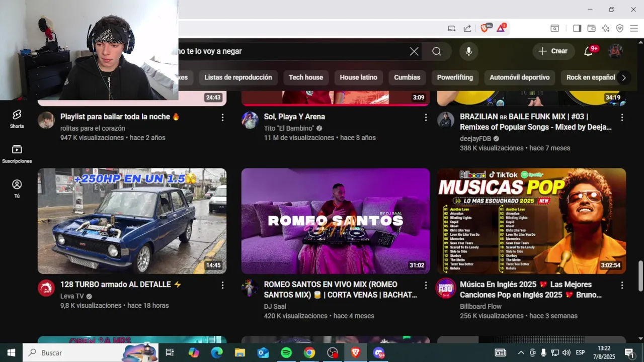
Task: Click the Crear button
Action: 553,51
